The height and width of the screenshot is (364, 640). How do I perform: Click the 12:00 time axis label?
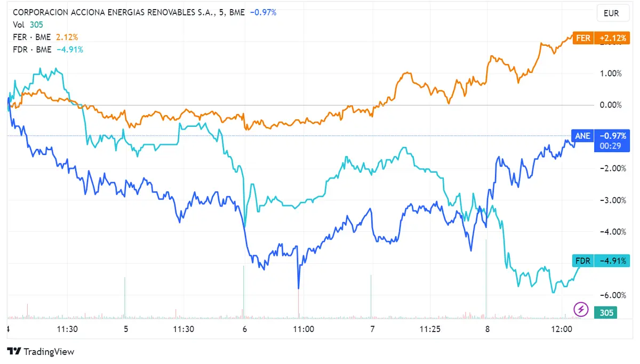click(562, 329)
